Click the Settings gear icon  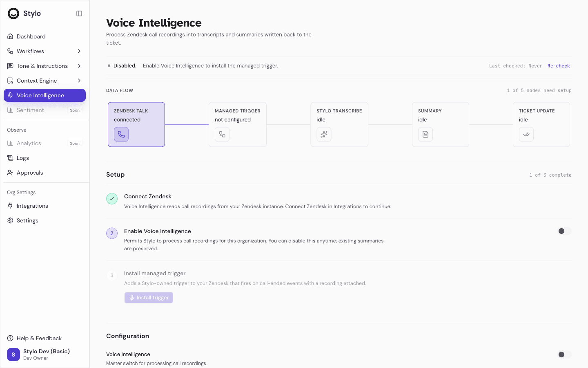click(x=10, y=220)
